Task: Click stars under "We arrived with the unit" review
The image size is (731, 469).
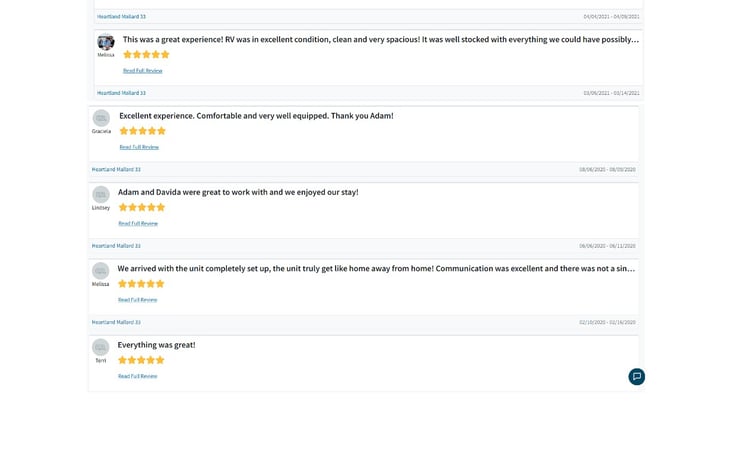Action: 141,284
